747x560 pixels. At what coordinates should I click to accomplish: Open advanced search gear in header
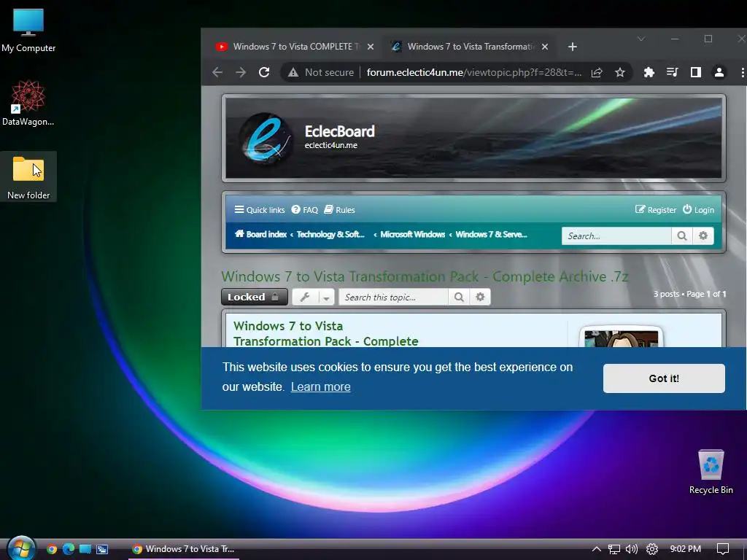tap(703, 236)
